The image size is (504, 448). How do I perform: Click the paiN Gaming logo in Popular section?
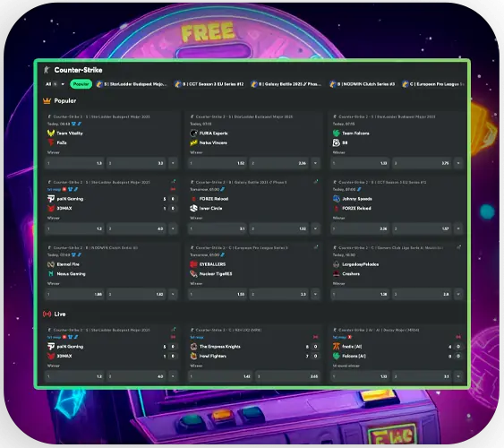pyautogui.click(x=51, y=199)
